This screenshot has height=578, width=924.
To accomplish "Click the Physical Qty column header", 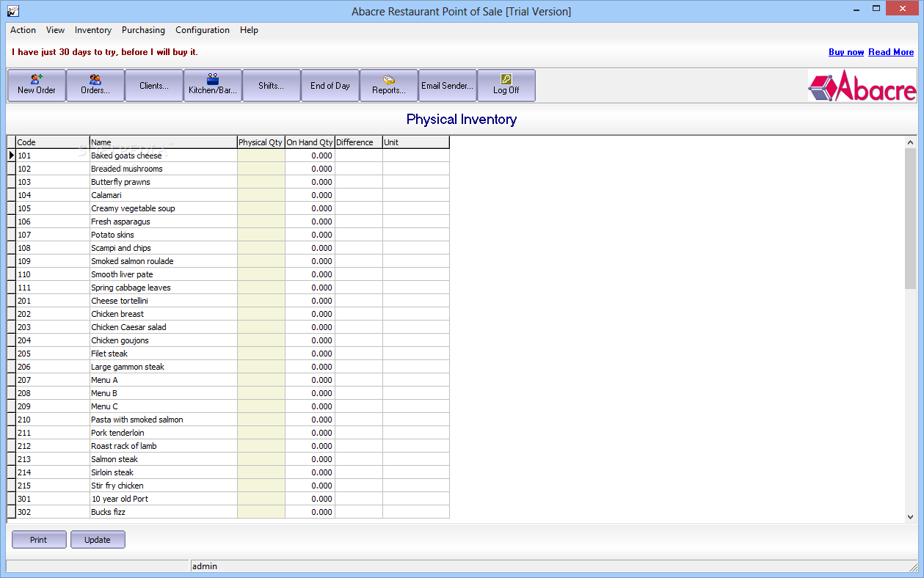I will (x=261, y=142).
